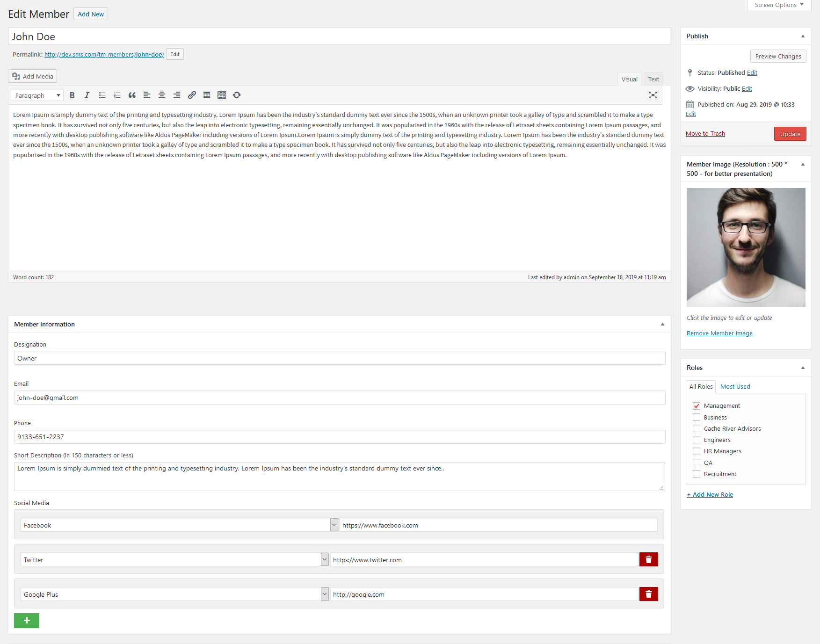This screenshot has height=644, width=820.
Task: Insert a bulleted list
Action: pyautogui.click(x=102, y=95)
